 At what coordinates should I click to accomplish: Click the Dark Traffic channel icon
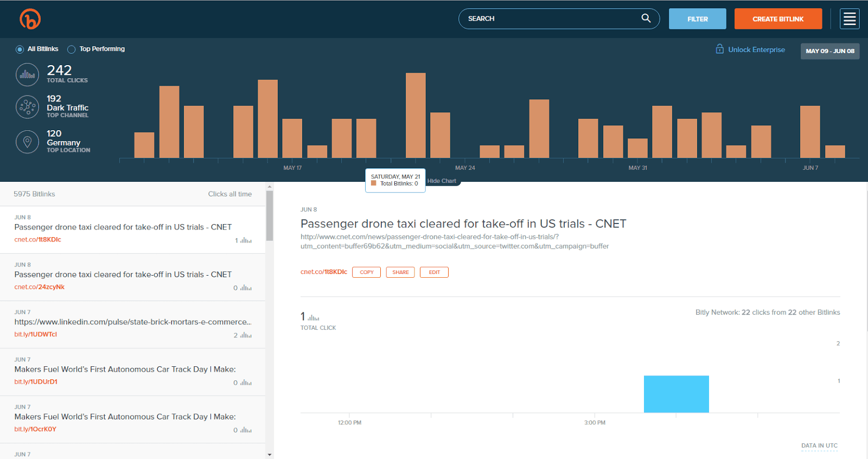coord(27,107)
